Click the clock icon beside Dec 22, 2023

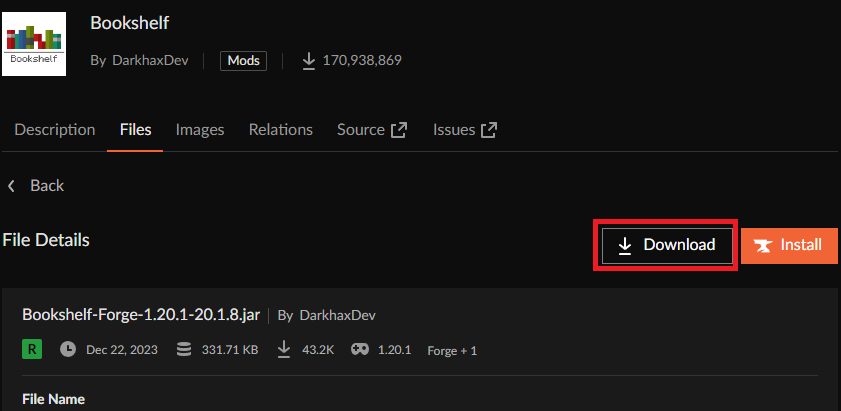(68, 350)
